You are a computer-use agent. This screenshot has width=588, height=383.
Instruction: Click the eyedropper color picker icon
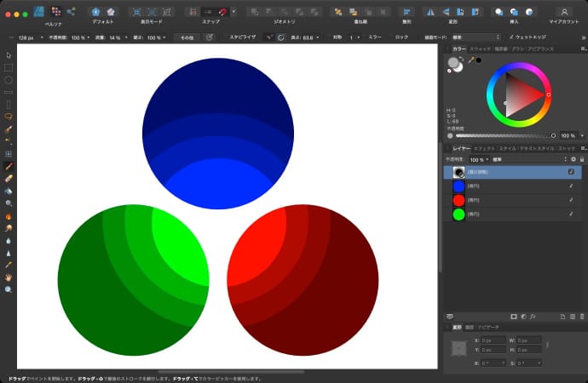tap(470, 60)
